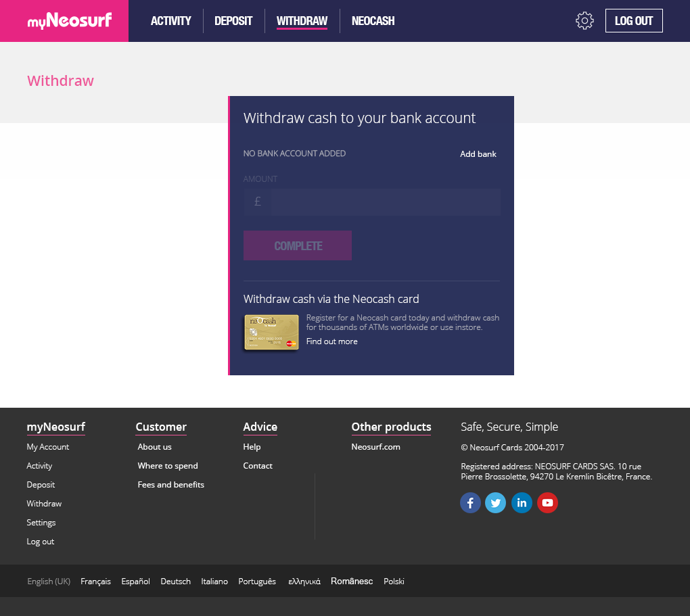
Task: Open Deposit link in the footer
Action: (x=41, y=484)
